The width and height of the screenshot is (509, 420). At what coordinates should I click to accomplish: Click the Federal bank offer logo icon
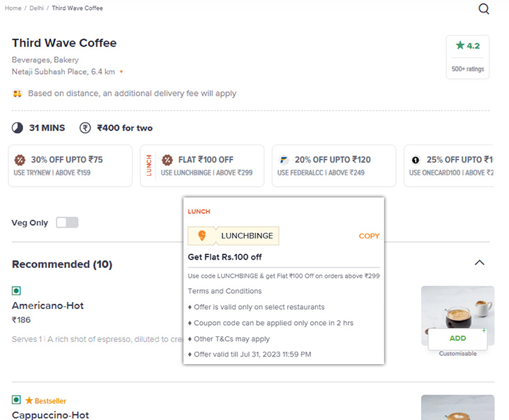(x=284, y=160)
